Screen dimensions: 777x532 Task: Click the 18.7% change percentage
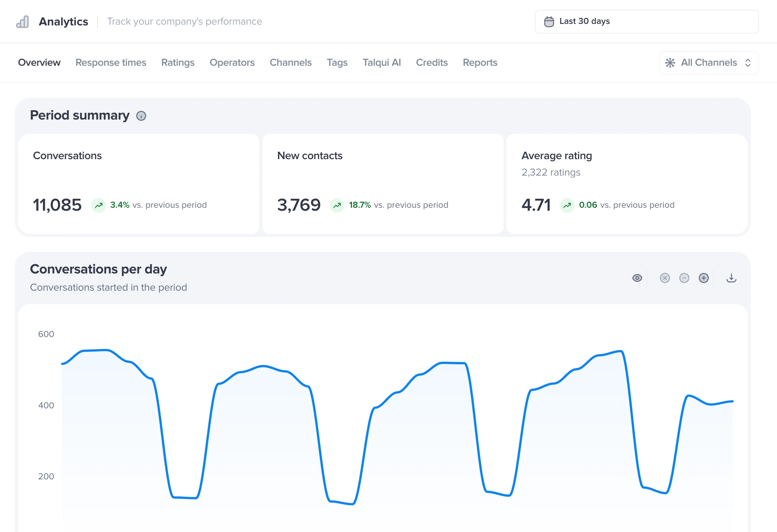point(360,205)
